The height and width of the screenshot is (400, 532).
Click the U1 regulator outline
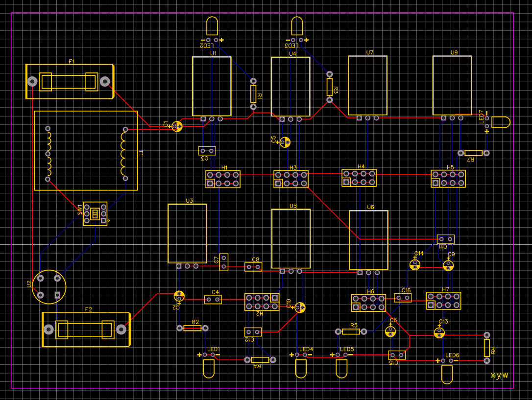tap(212, 86)
